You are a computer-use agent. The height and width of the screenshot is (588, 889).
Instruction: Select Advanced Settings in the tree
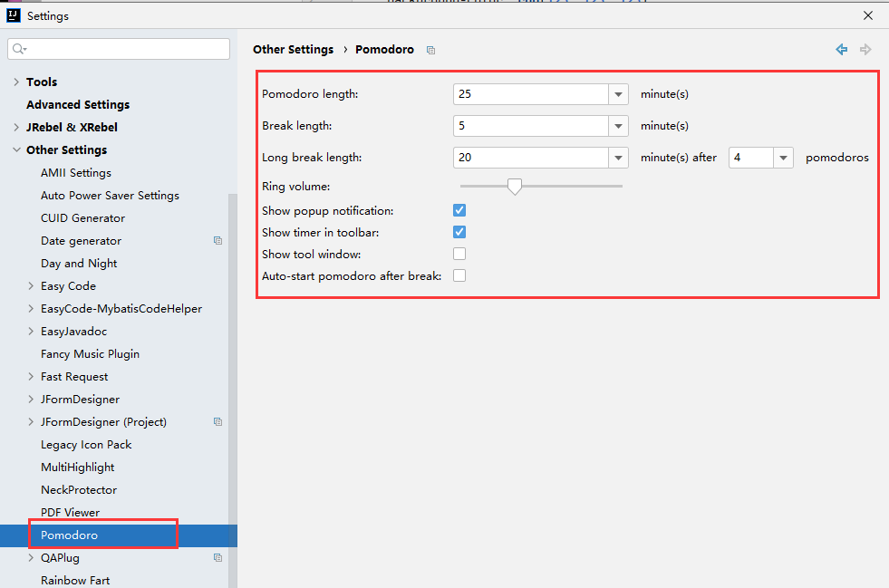(x=78, y=104)
